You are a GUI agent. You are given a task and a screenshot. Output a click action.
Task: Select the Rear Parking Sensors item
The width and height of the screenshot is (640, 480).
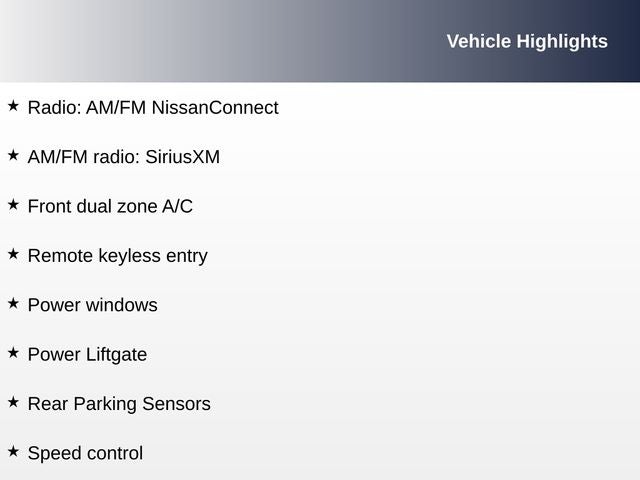pos(119,404)
